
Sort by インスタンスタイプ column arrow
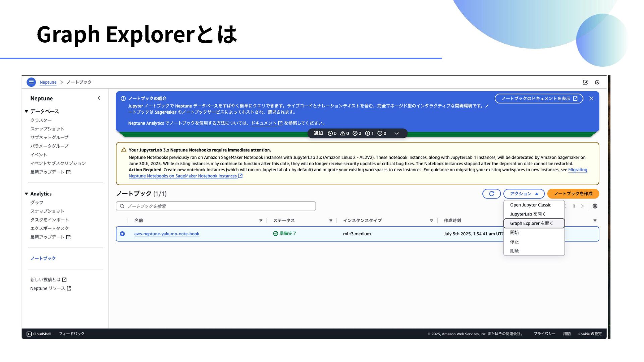(431, 221)
